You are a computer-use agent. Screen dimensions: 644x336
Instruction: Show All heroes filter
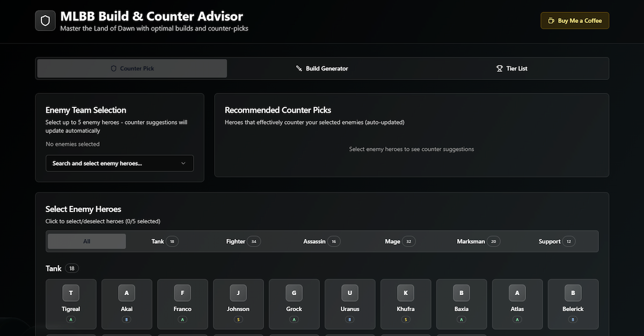(x=87, y=242)
